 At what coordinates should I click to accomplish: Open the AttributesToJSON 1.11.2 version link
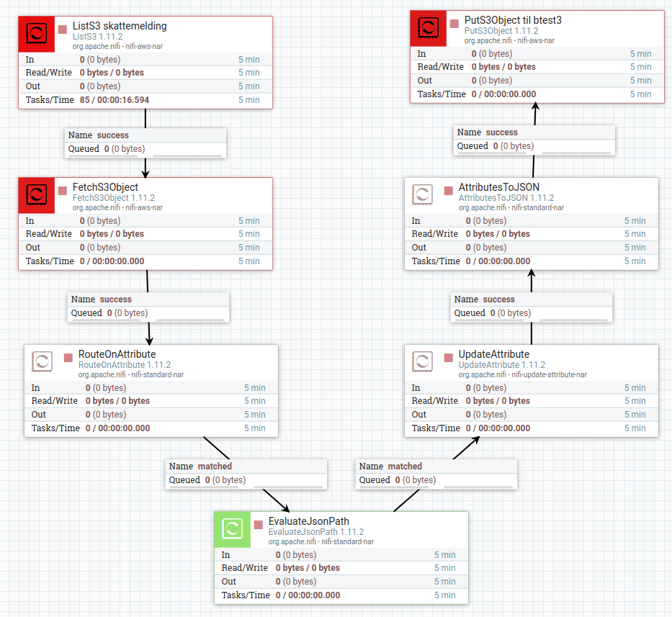click(x=506, y=198)
